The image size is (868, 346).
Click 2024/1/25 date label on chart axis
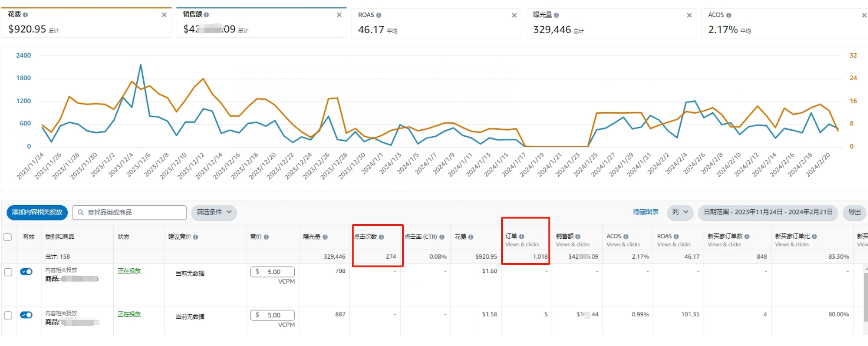click(x=585, y=165)
